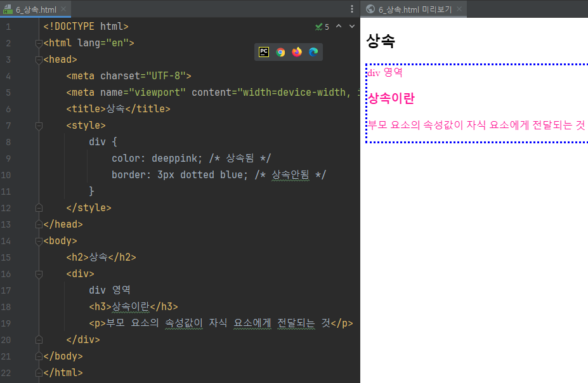
Task: Click the globe icon on preview tab
Action: (x=370, y=9)
